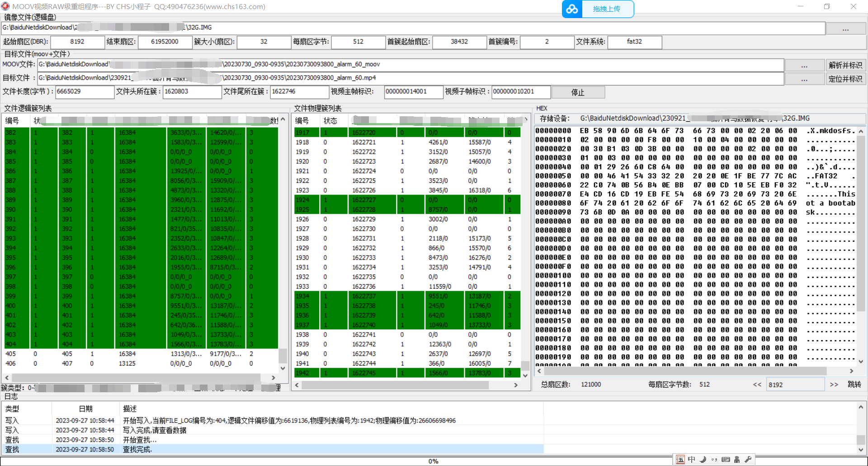Click the 文件头所在簇 field showing 1620803
This screenshot has height=466, width=868.
(x=192, y=92)
